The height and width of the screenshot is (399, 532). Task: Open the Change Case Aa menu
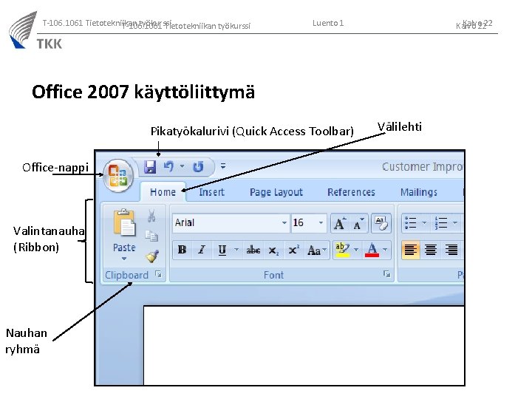(x=316, y=250)
